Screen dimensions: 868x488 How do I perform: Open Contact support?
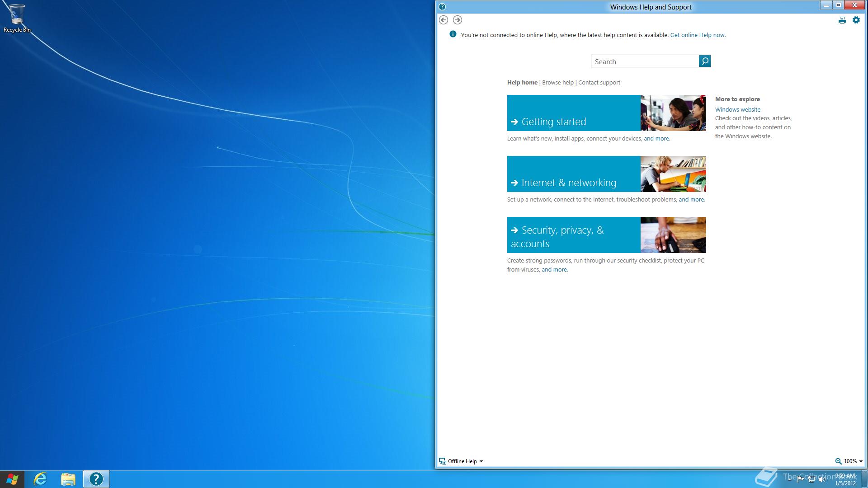[599, 82]
